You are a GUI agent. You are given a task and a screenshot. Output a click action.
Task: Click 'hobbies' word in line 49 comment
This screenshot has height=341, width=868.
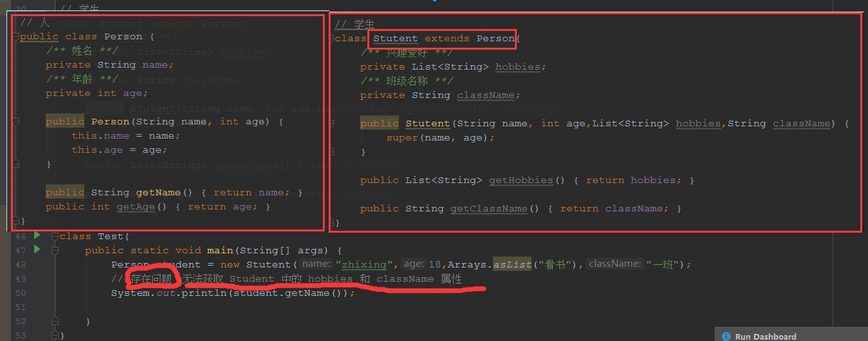point(330,278)
